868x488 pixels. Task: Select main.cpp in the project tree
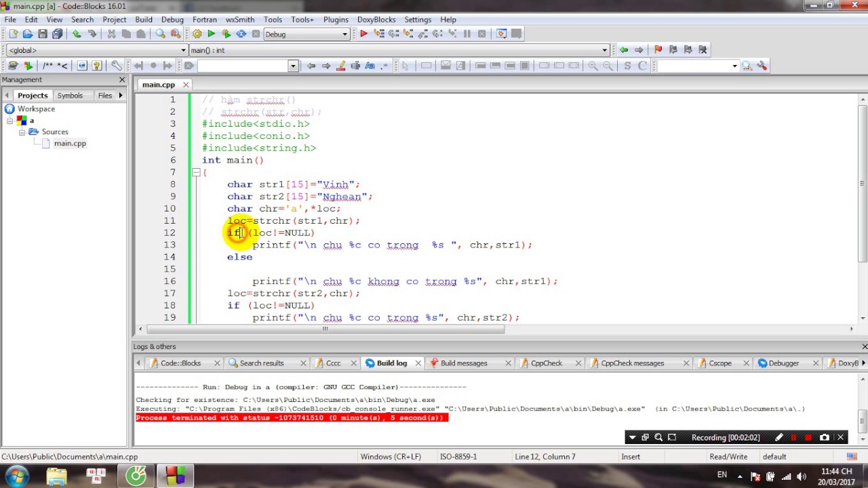(70, 144)
